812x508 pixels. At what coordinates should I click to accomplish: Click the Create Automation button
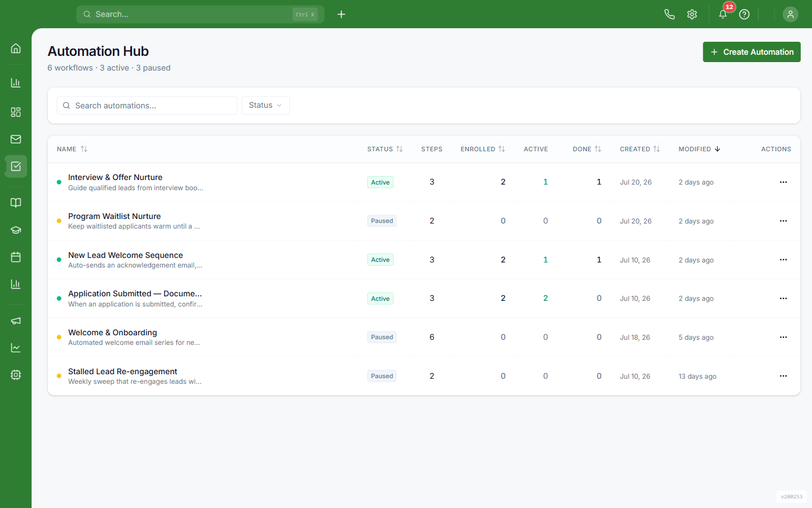752,52
